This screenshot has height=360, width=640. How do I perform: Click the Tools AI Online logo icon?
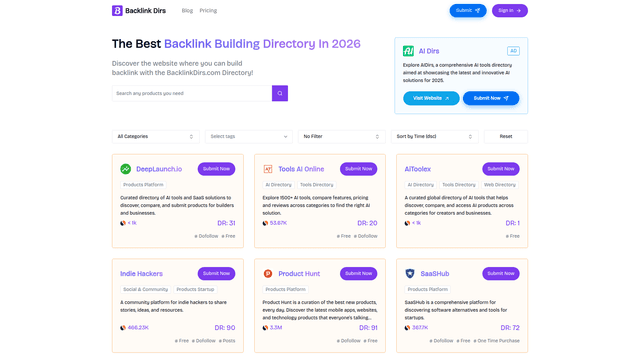coord(268,169)
